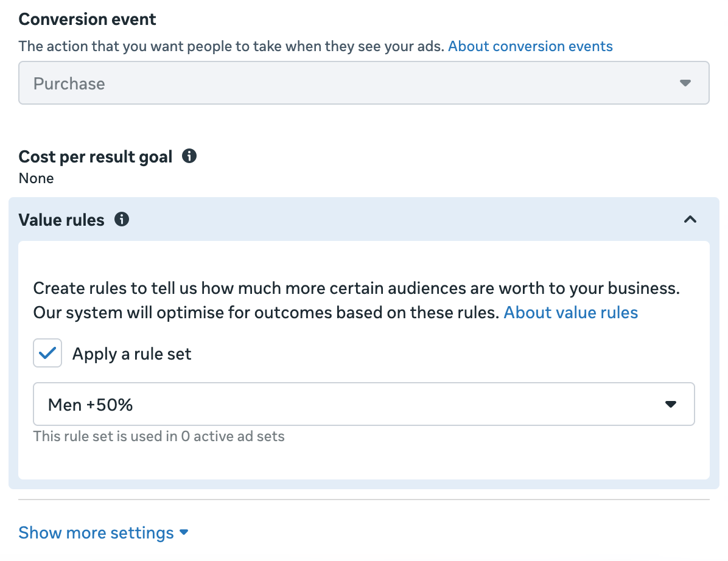This screenshot has width=728, height=561.
Task: Click the 'None' cost per result value
Action: click(x=36, y=178)
